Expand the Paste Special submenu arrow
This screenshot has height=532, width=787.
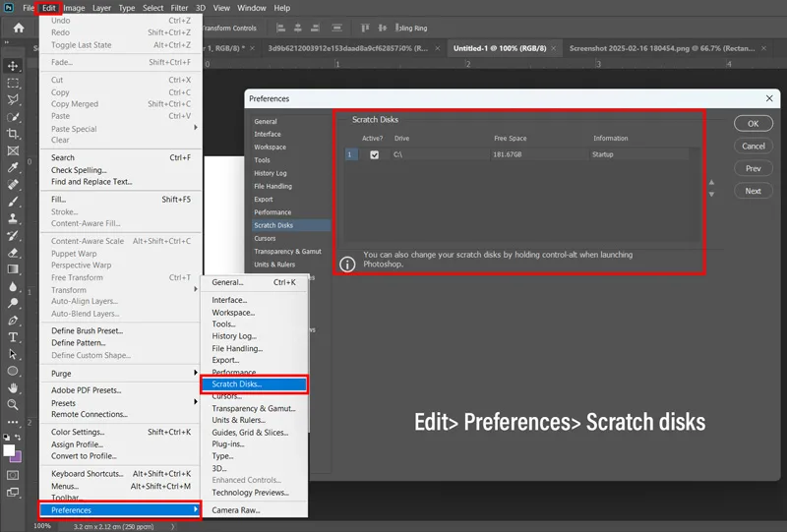click(x=196, y=128)
